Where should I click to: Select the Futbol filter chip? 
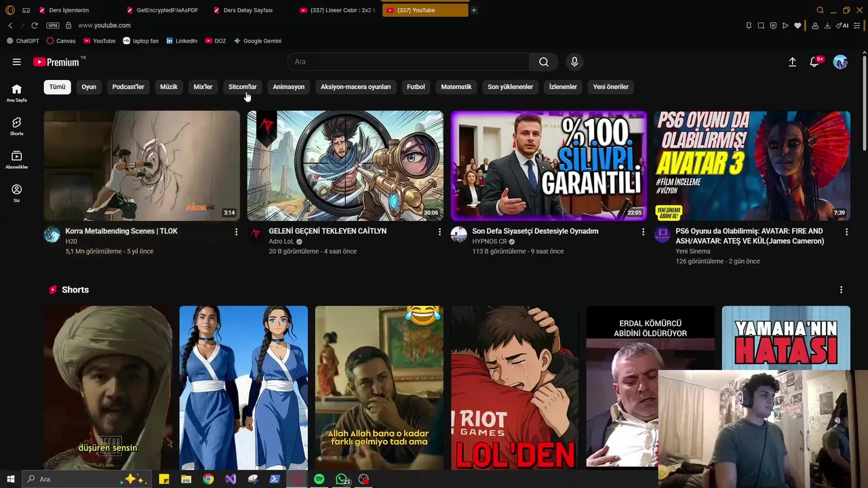[416, 87]
